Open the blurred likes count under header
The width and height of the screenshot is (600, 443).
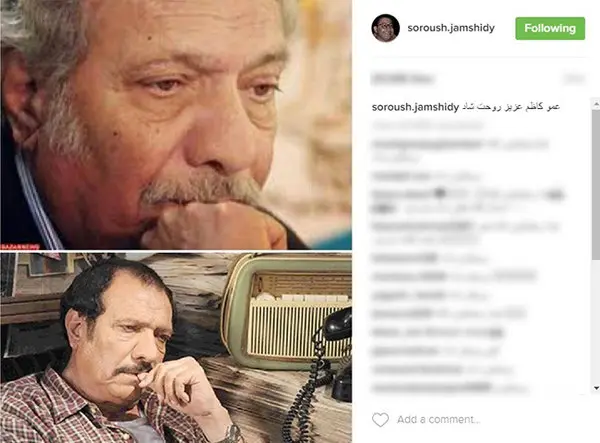[403, 79]
